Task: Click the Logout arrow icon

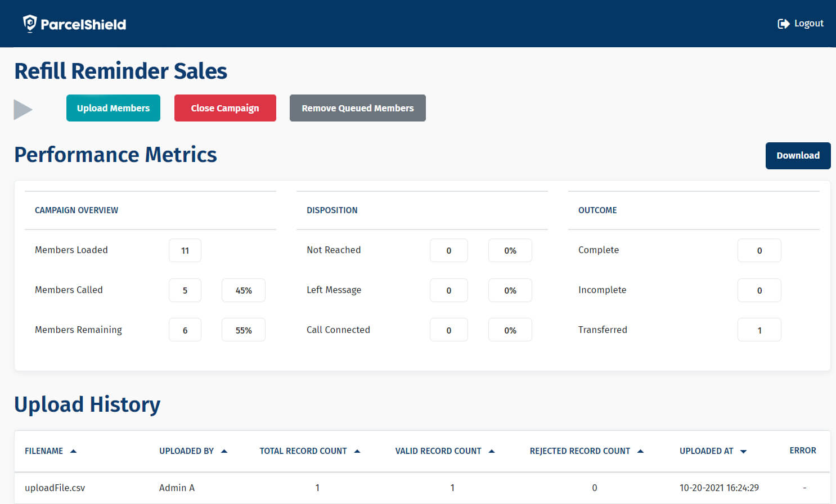Action: (x=783, y=24)
